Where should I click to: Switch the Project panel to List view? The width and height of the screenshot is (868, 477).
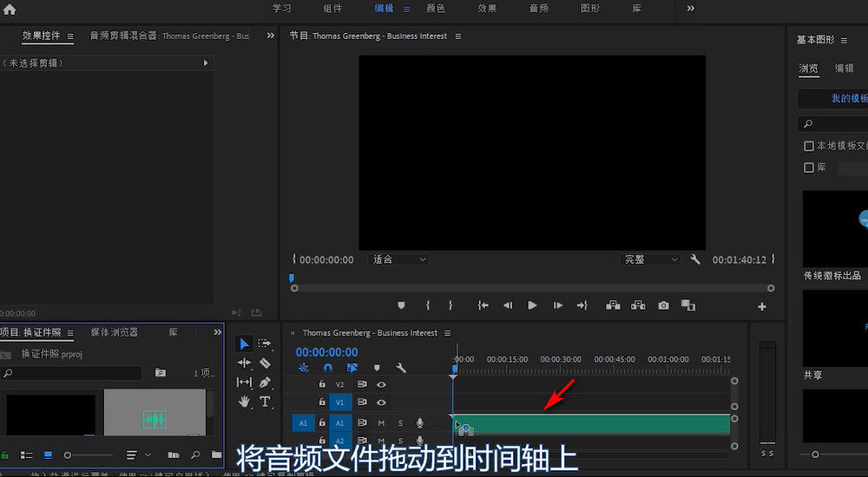coord(26,454)
